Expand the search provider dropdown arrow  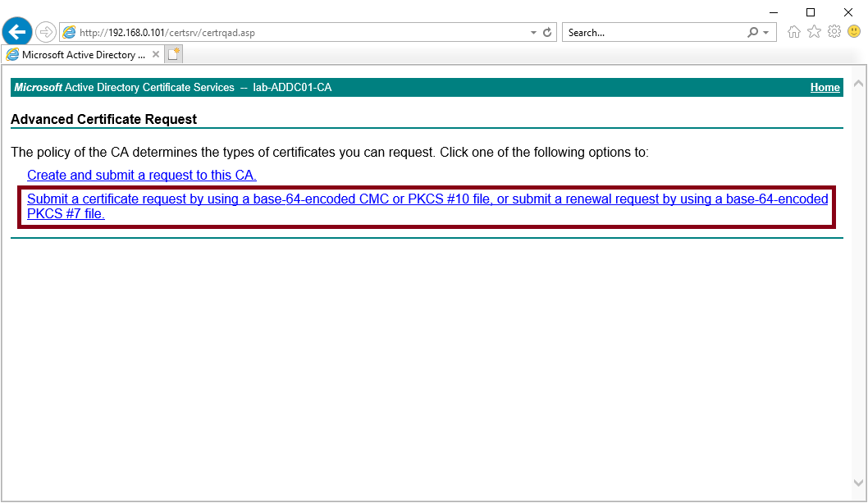pyautogui.click(x=766, y=33)
